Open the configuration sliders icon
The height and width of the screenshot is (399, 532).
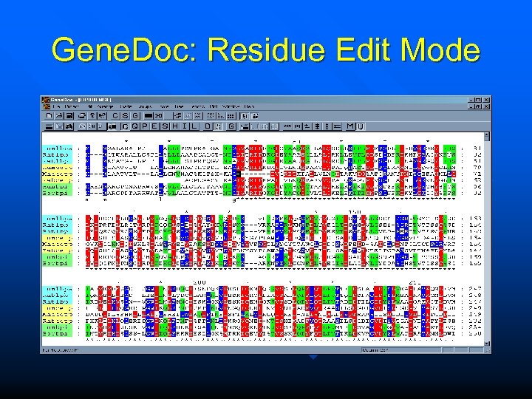pyautogui.click(x=178, y=116)
